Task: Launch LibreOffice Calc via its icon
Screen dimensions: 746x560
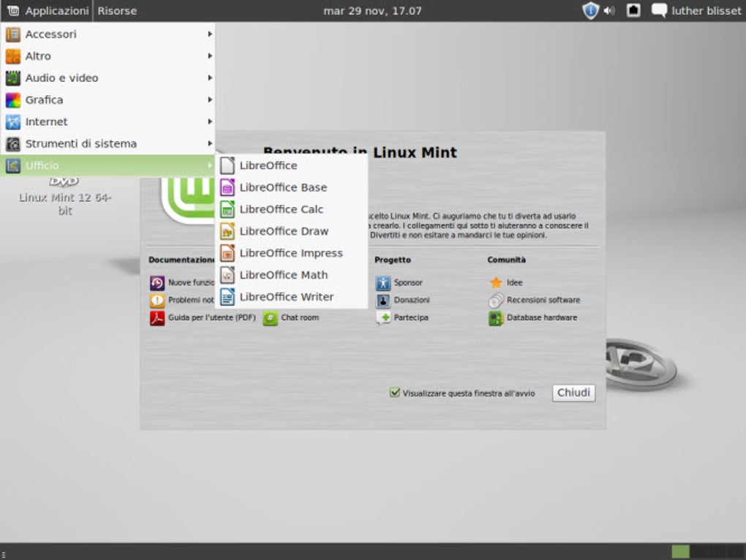Action: click(227, 209)
